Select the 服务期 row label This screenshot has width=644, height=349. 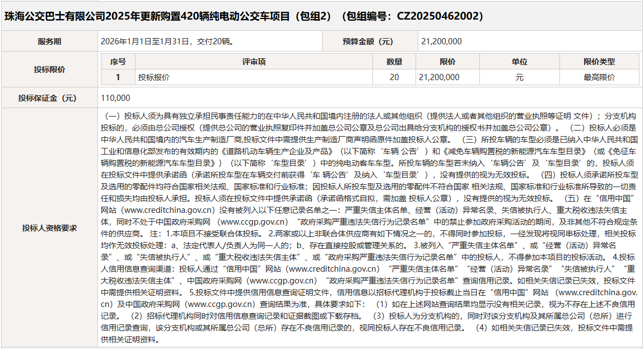click(49, 41)
